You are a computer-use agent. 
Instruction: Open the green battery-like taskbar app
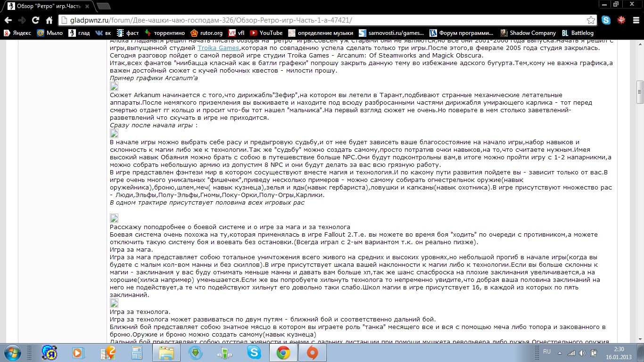pos(224,353)
